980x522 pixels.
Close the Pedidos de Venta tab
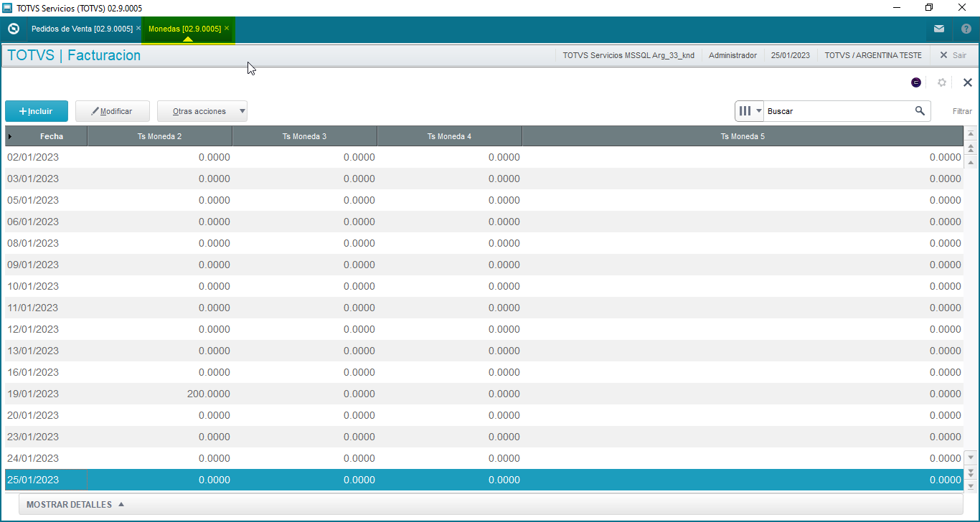[x=138, y=28]
